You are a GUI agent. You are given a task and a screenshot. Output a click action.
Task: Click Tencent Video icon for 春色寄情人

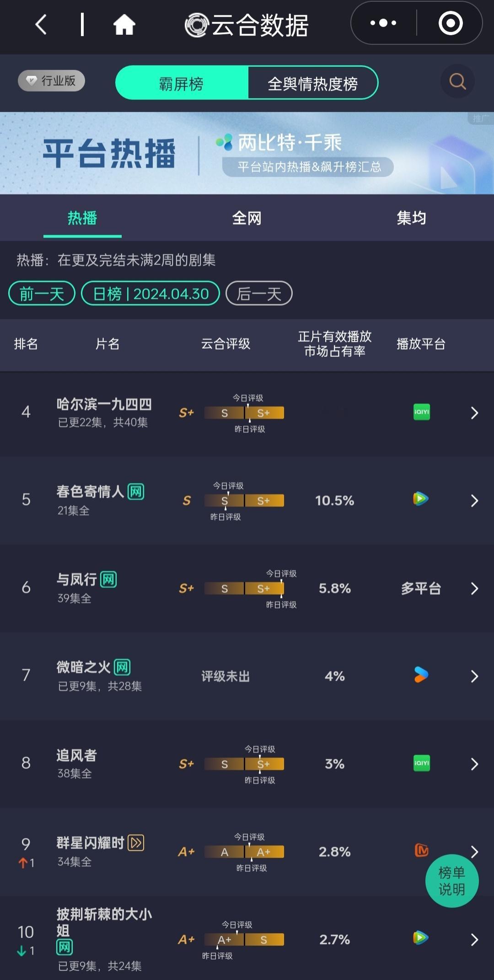421,498
